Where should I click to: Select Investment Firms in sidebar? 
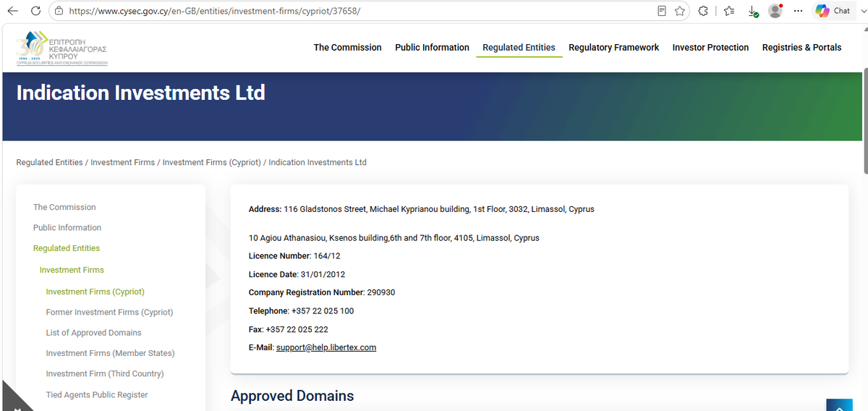[x=72, y=270]
